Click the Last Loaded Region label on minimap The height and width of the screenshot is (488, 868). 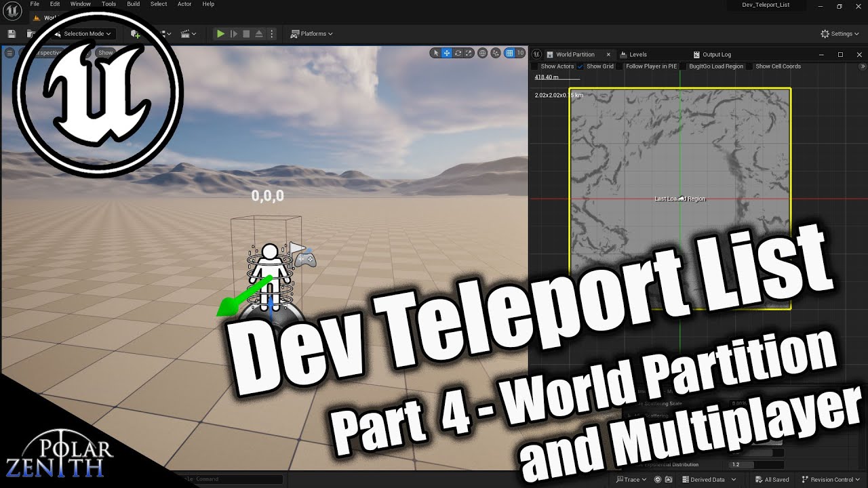click(x=680, y=199)
